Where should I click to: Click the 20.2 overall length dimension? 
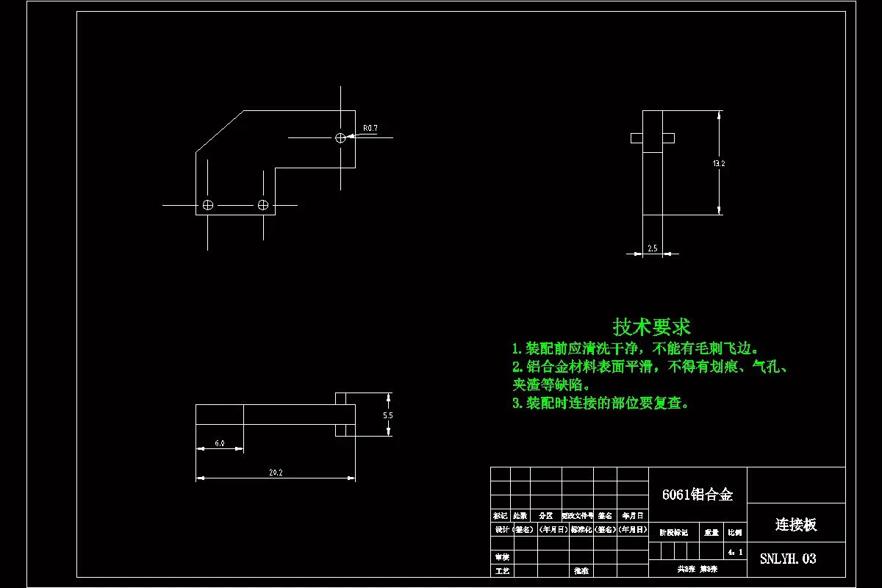pos(276,473)
